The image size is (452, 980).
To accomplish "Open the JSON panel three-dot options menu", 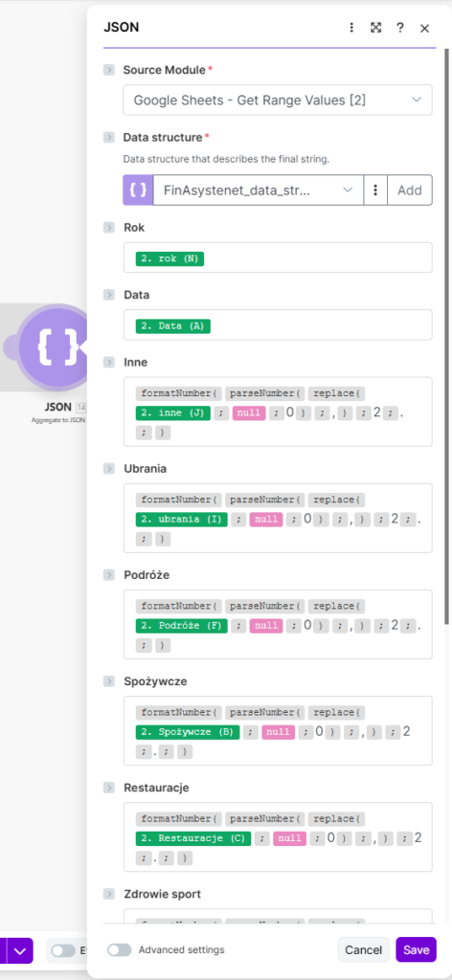I will (351, 28).
